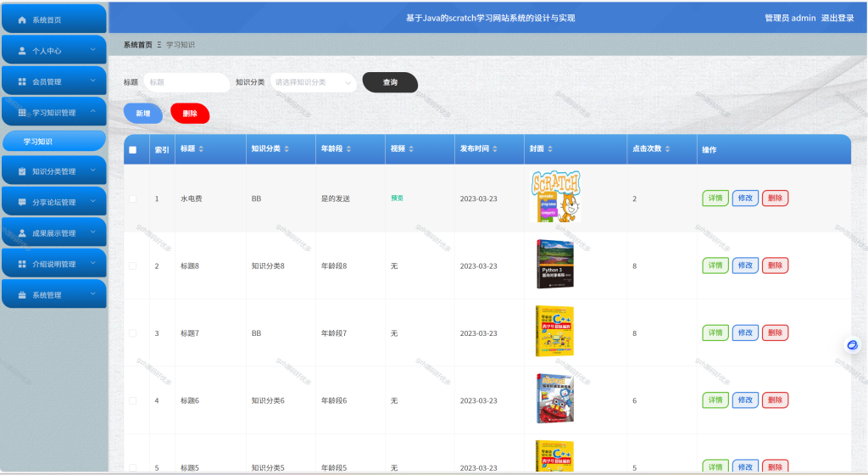Screen dimensions: 868x475
Task: Open 分享论坛管理 menu label
Action: 54,203
